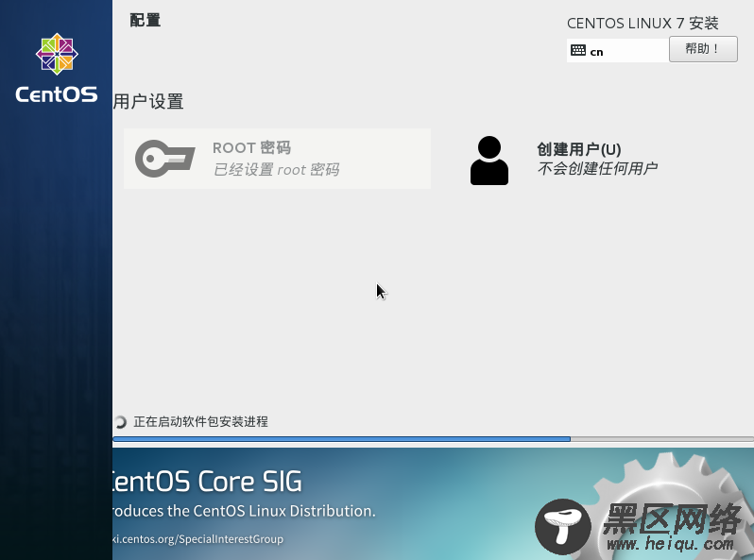Open the 帮助! help button
Screen dimensions: 754x560
click(x=703, y=49)
